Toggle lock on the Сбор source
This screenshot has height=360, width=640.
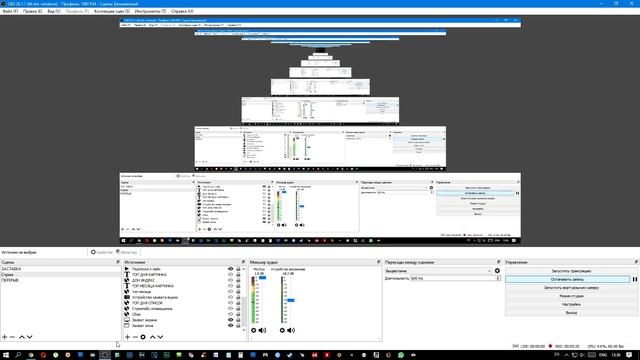pyautogui.click(x=238, y=314)
